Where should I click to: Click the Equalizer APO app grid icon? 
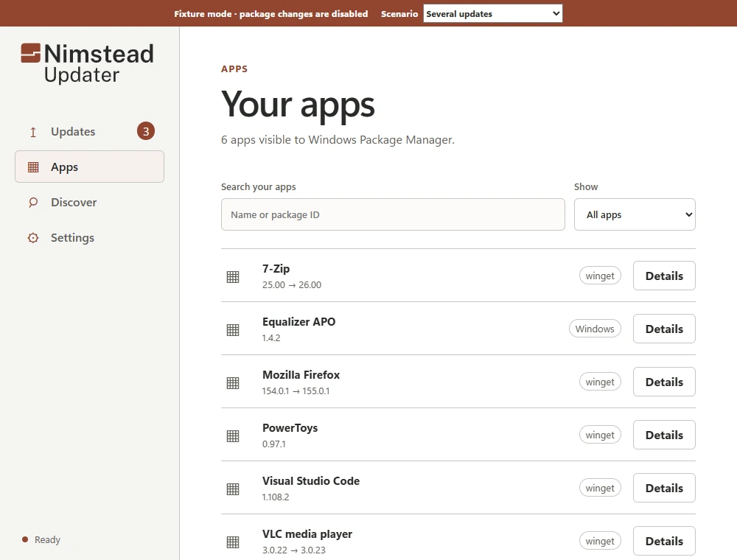pos(233,330)
